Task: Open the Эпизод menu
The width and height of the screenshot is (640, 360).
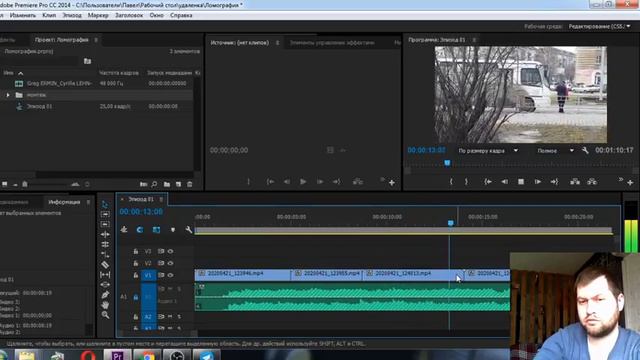Action: click(x=71, y=15)
